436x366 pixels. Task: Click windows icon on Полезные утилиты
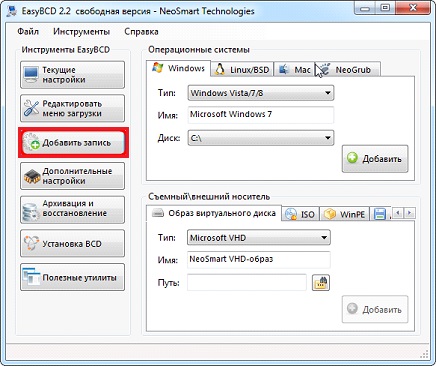coord(31,277)
